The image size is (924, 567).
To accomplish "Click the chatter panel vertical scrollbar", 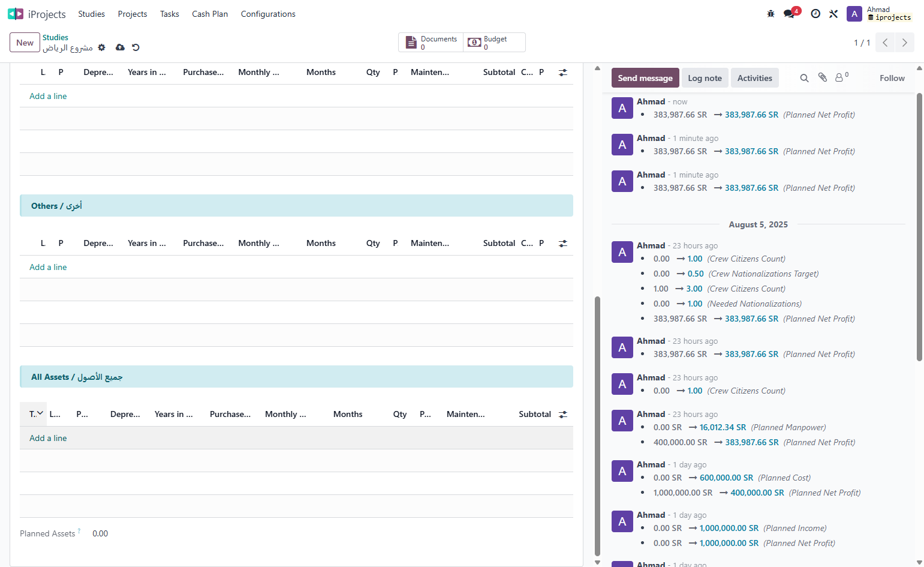I will pyautogui.click(x=919, y=227).
